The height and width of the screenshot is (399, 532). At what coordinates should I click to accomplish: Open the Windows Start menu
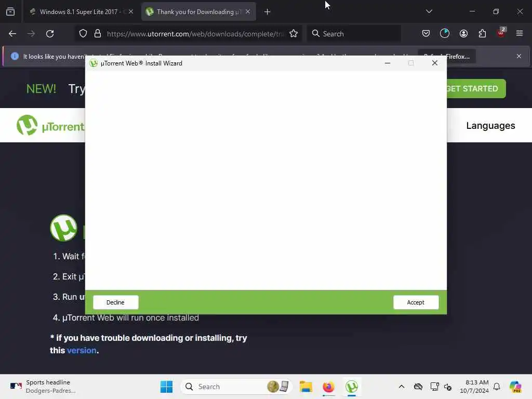[x=166, y=387]
